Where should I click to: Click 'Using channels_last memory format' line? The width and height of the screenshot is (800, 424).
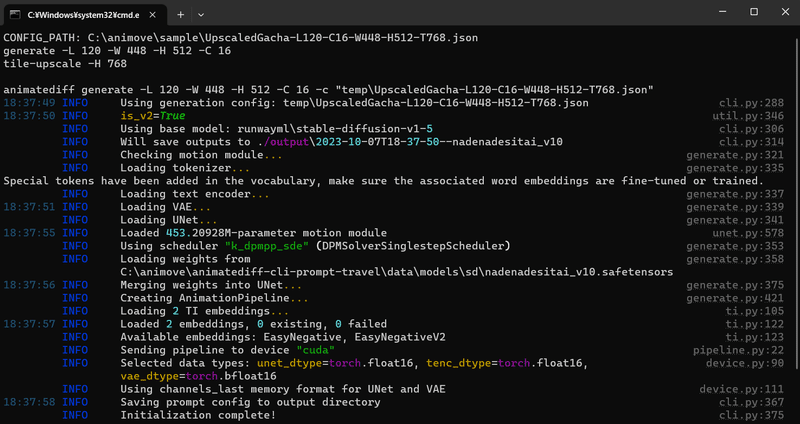283,389
